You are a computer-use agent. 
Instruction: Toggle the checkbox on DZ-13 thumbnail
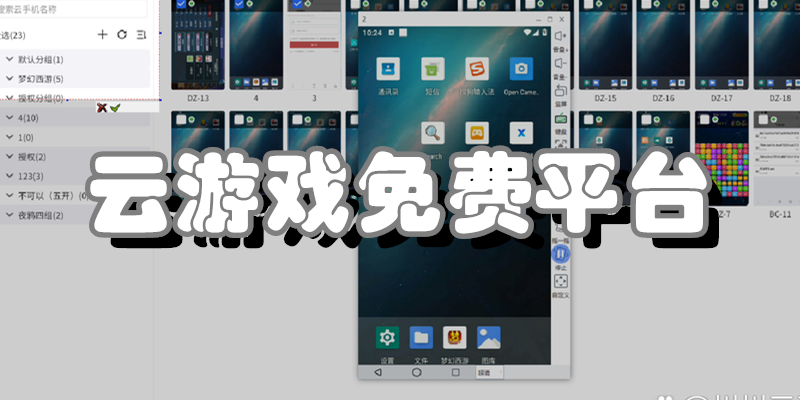point(180,4)
